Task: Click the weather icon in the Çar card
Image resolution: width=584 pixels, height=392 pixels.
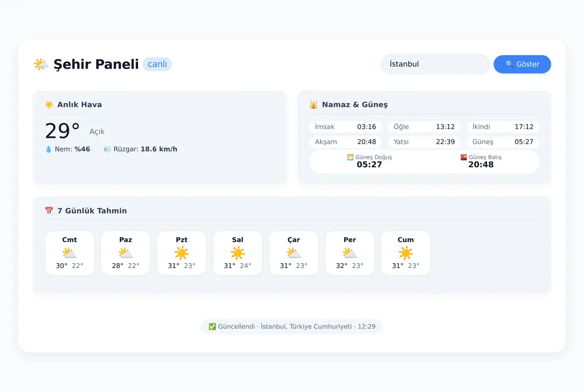Action: coord(293,253)
